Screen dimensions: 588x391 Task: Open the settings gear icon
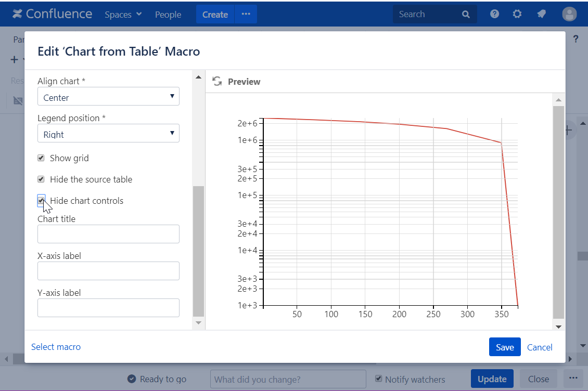click(x=517, y=14)
